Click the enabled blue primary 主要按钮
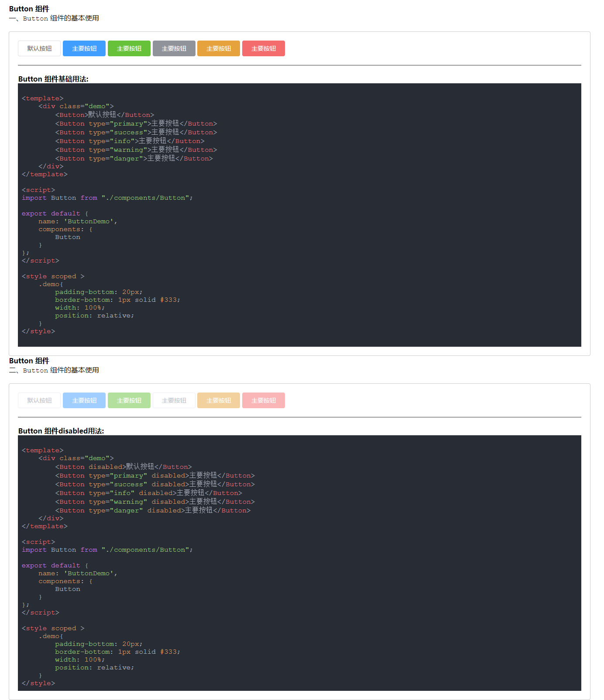This screenshot has width=604, height=700. [x=84, y=48]
